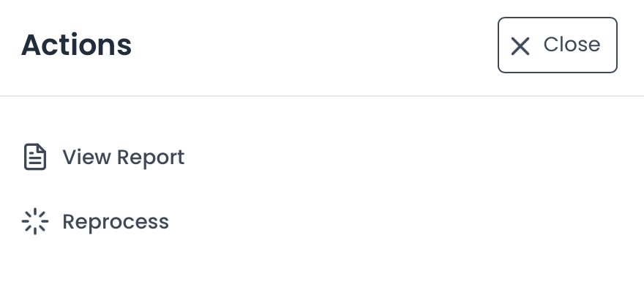Screen dimensions: 644x296
Task: Hit the cross icon next to Close
Action: click(520, 46)
